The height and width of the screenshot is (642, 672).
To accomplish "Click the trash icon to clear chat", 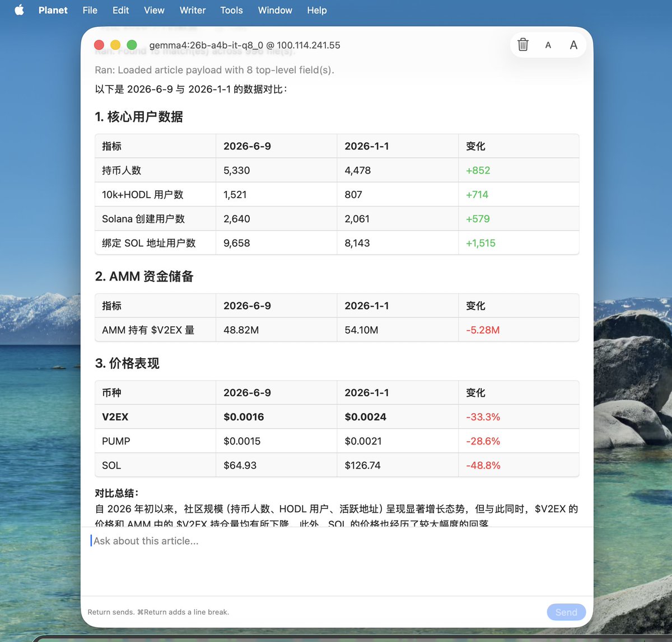I will point(523,45).
